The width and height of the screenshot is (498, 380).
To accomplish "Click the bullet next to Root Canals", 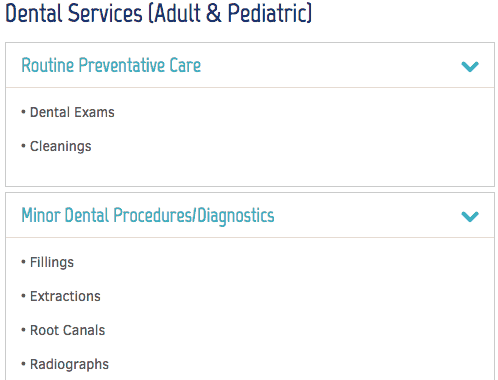I will coord(23,330).
